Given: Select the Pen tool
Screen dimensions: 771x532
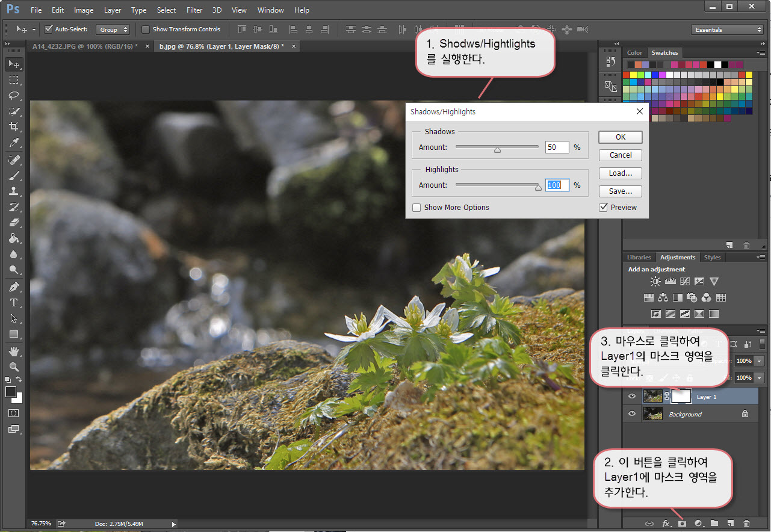Looking at the screenshot, I should pos(14,286).
